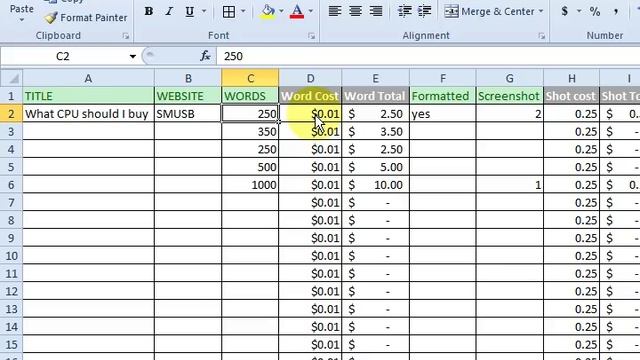Screen dimensions: 640x360
Task: Click the WORDS header cell
Action: [x=250, y=96]
